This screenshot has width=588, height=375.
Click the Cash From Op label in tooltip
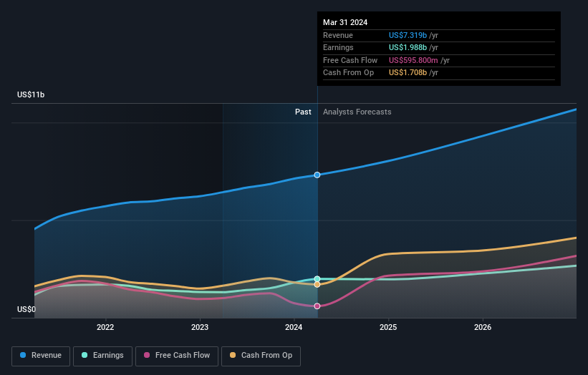click(348, 73)
